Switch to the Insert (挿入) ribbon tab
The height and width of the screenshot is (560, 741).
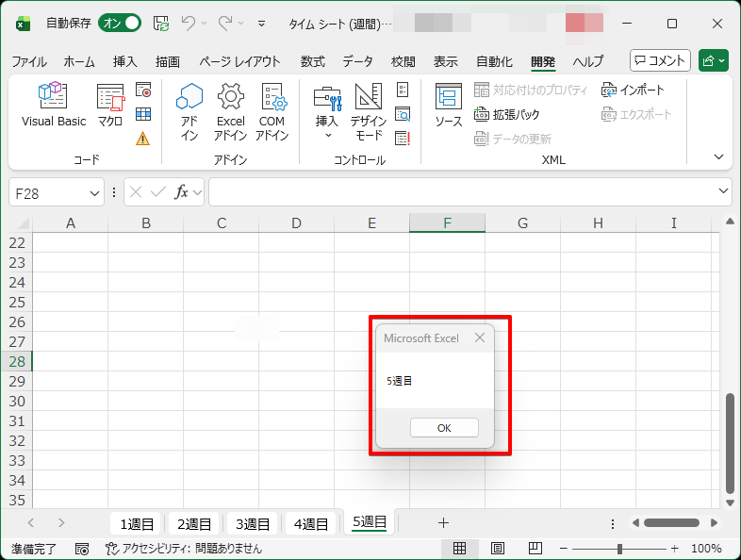[x=124, y=61]
